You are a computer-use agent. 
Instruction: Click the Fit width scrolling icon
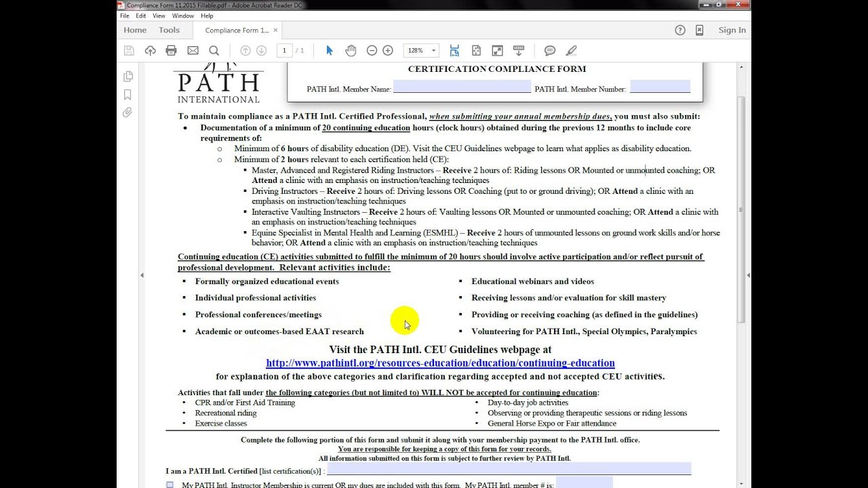click(454, 51)
